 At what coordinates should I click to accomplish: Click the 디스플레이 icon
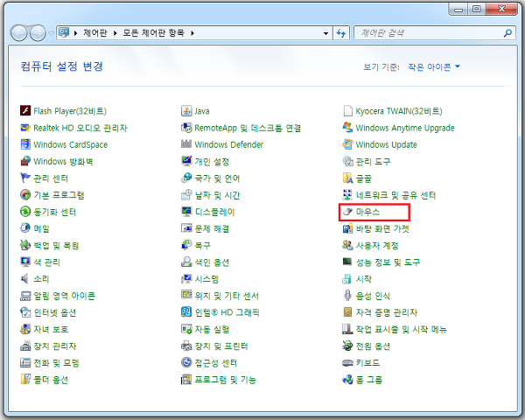click(x=186, y=212)
